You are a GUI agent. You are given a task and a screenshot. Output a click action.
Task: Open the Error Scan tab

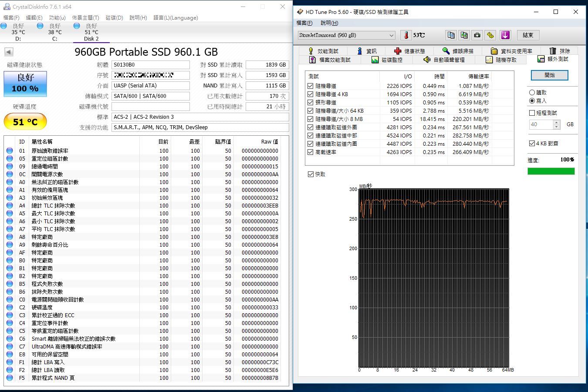(x=457, y=51)
